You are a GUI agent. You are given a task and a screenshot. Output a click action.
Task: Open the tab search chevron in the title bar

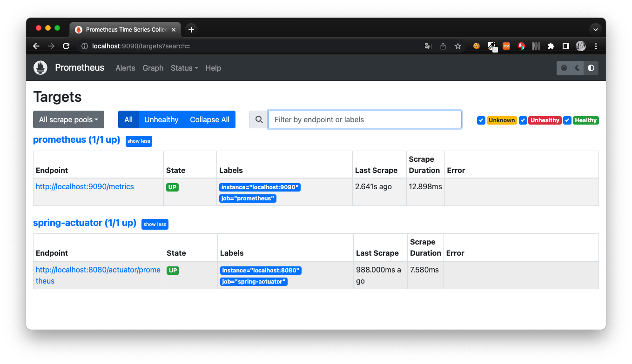(x=595, y=29)
